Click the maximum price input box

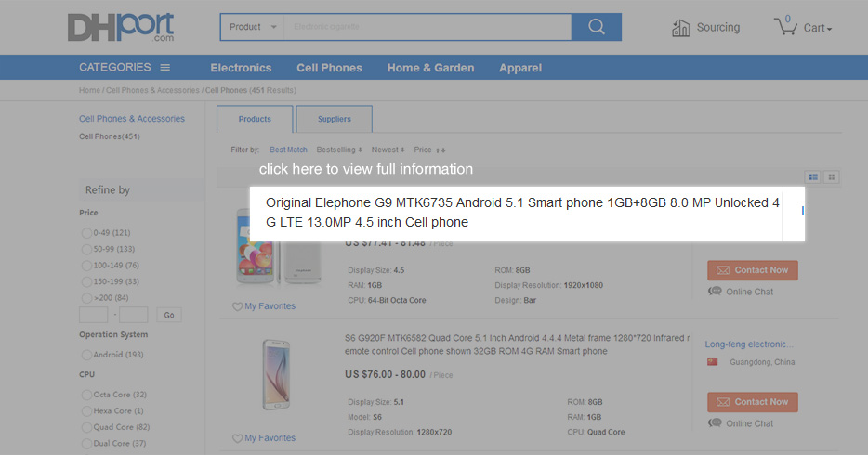tap(134, 315)
